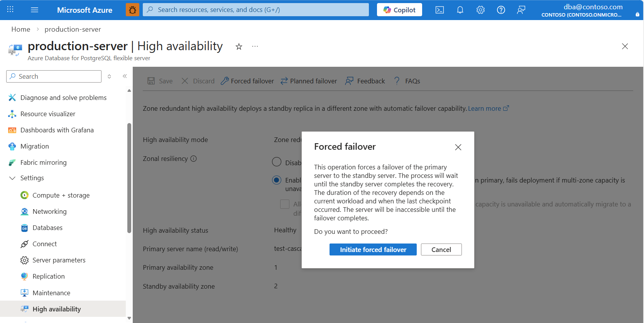644x323 pixels.
Task: Click the help question mark icon
Action: pos(501,10)
